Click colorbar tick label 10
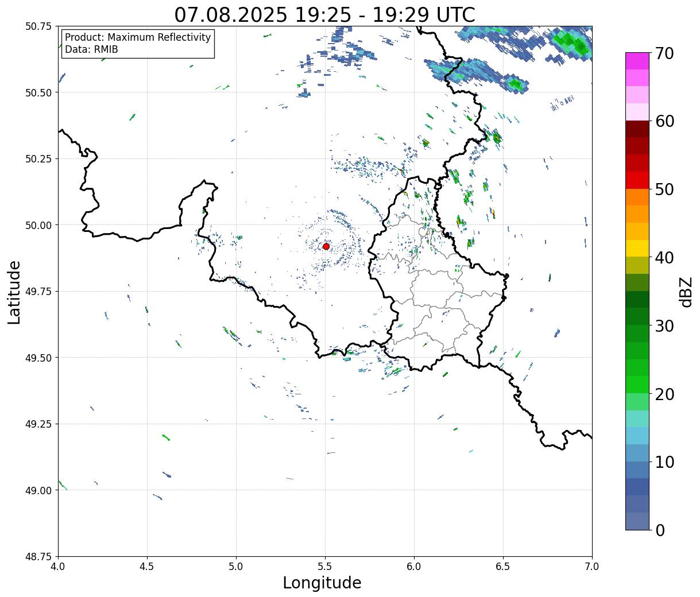 pos(665,462)
